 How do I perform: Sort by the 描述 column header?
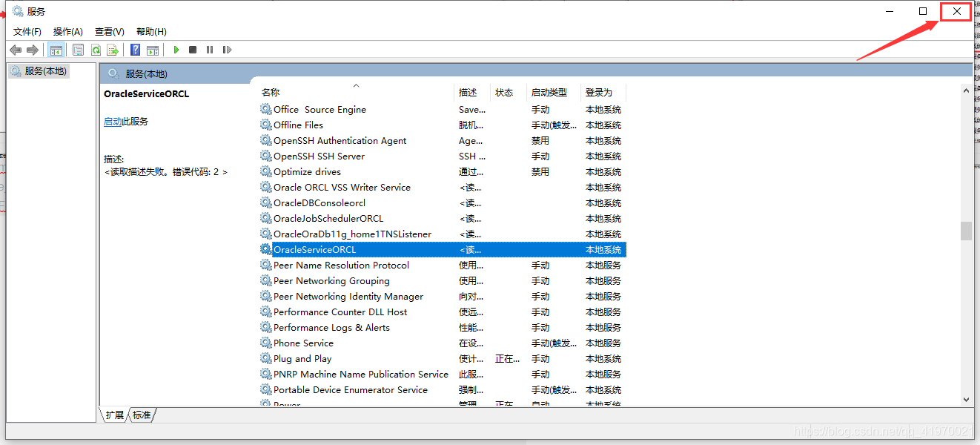(473, 92)
